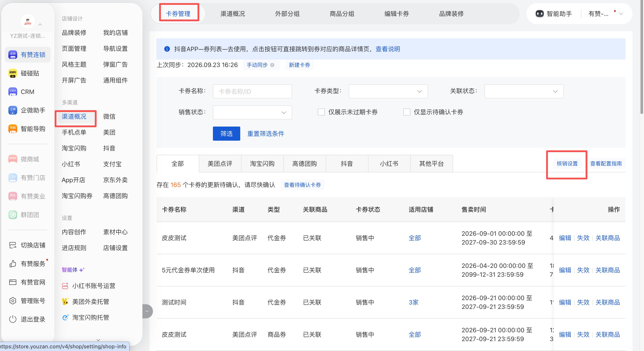Select the 美团点评 platform tab

220,164
